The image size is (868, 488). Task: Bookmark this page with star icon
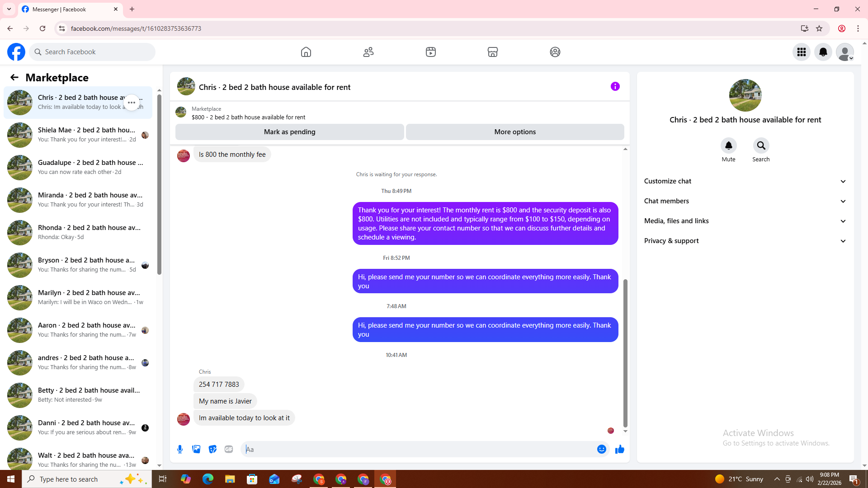pos(819,28)
